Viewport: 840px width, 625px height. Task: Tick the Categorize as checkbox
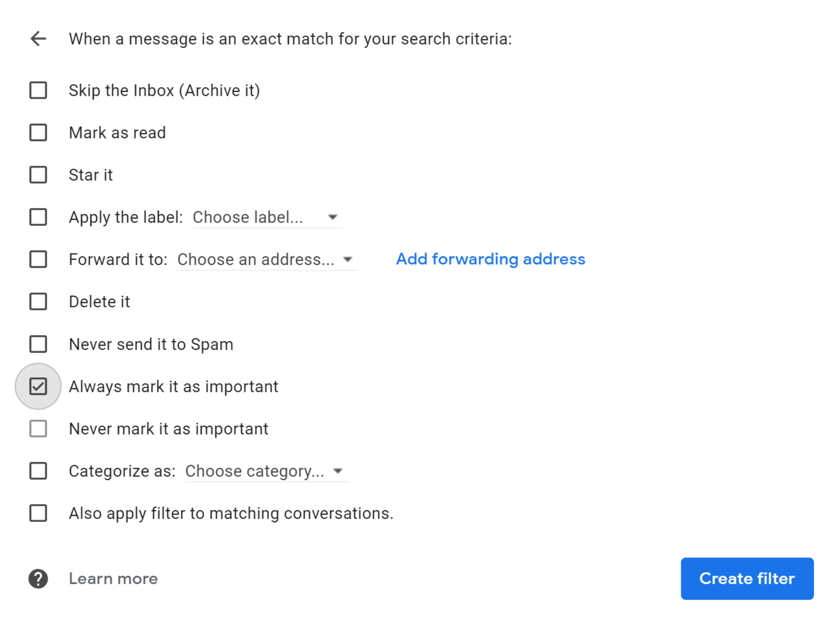pos(38,471)
